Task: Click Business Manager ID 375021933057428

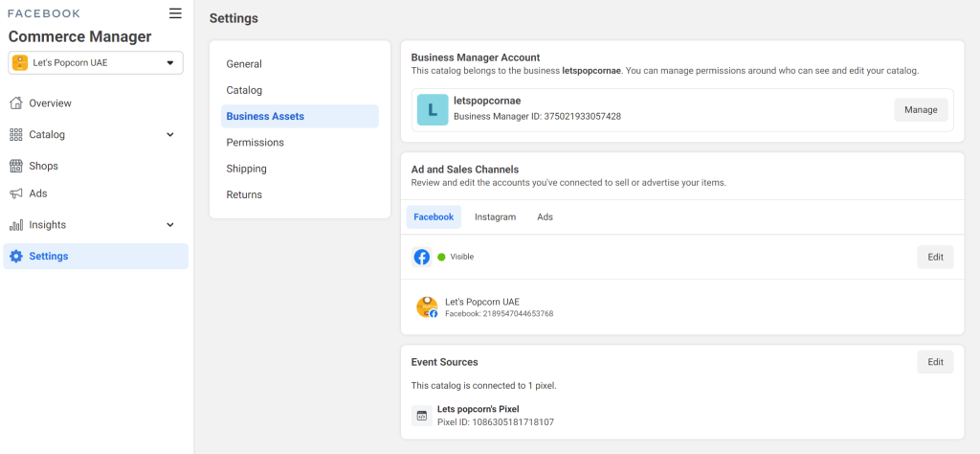Action: 538,116
